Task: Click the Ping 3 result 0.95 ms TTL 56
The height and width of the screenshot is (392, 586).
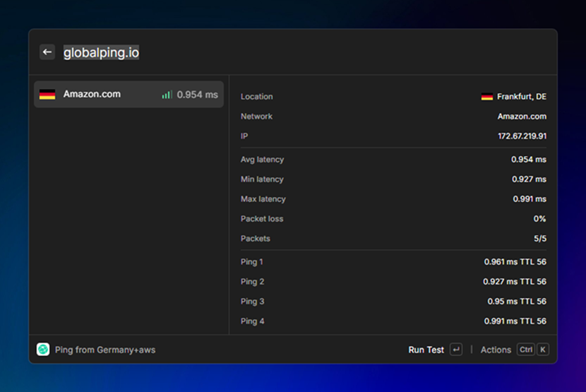Action: point(517,302)
